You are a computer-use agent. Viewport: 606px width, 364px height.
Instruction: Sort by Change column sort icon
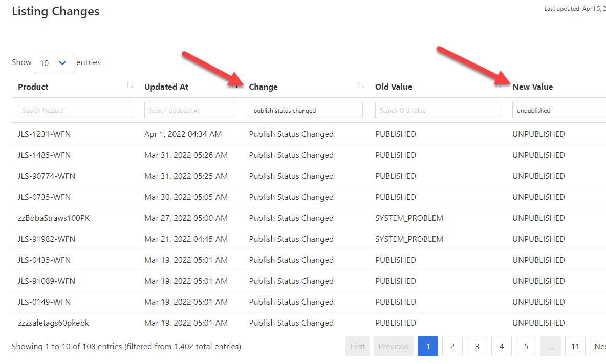point(361,85)
